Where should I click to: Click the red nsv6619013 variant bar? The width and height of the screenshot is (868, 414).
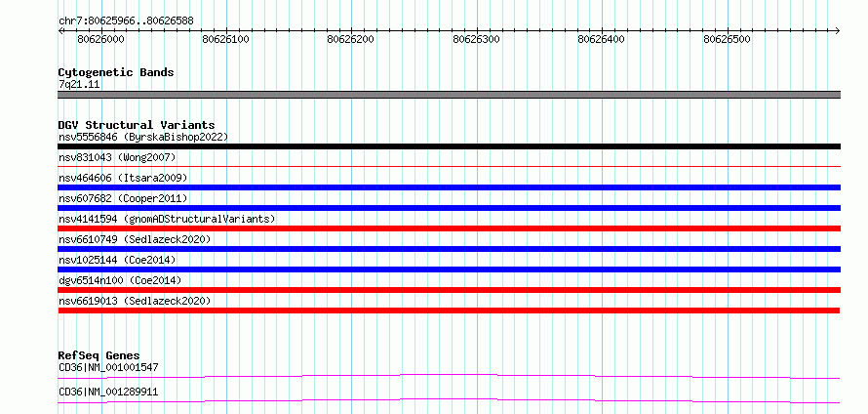pos(449,310)
